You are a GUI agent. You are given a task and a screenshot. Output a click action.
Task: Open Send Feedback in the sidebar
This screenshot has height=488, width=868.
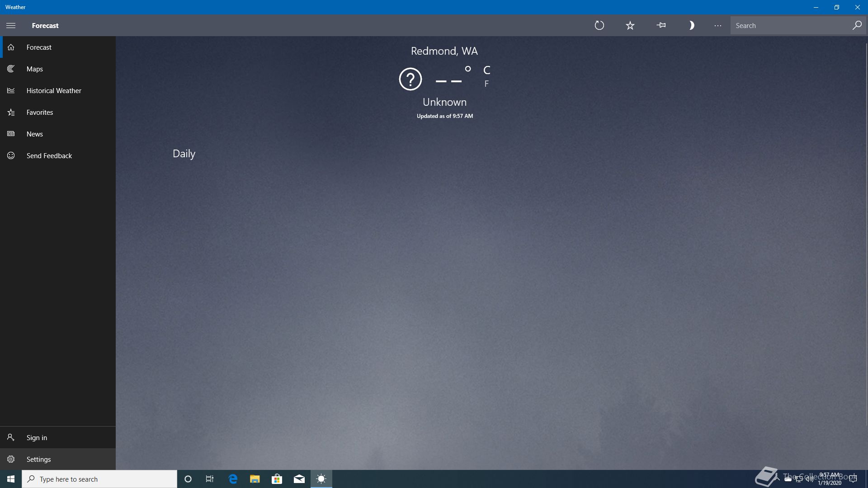[58, 155]
